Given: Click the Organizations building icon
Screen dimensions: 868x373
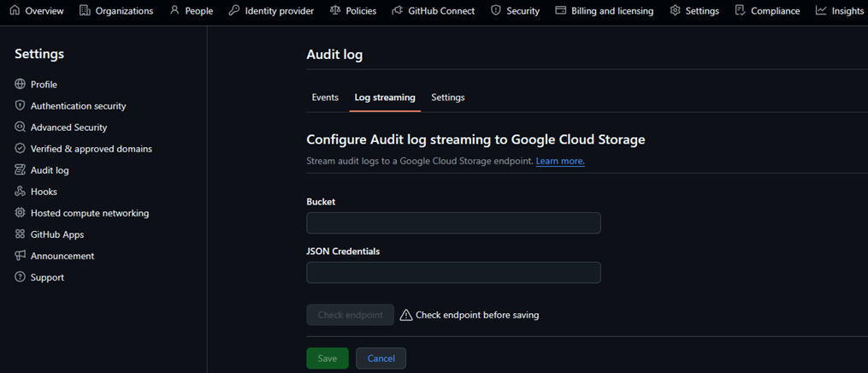Looking at the screenshot, I should tap(85, 10).
